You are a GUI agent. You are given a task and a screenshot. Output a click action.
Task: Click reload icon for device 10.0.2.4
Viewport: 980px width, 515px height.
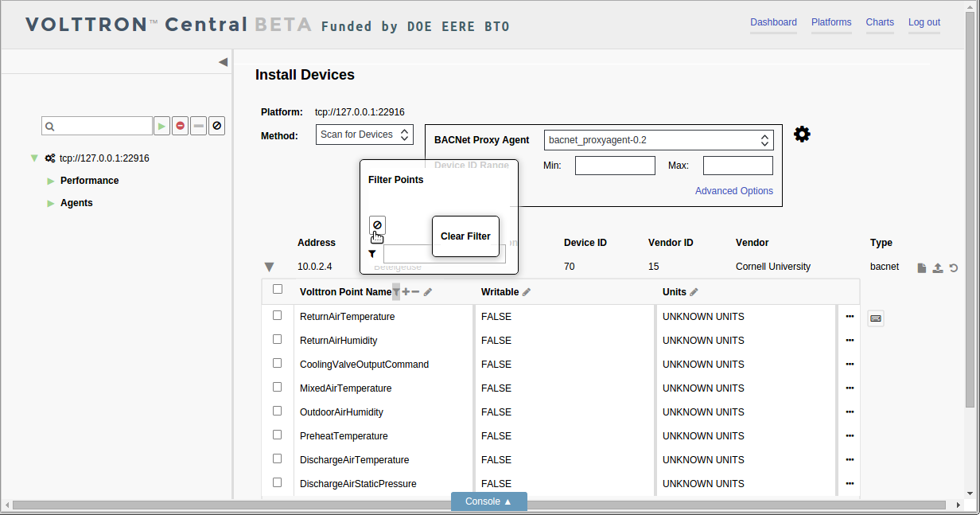coord(953,267)
